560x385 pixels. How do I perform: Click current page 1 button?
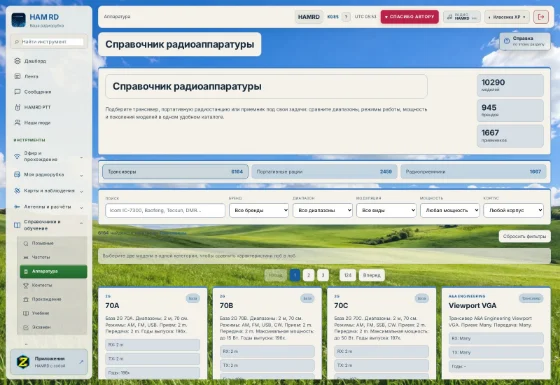pyautogui.click(x=295, y=275)
